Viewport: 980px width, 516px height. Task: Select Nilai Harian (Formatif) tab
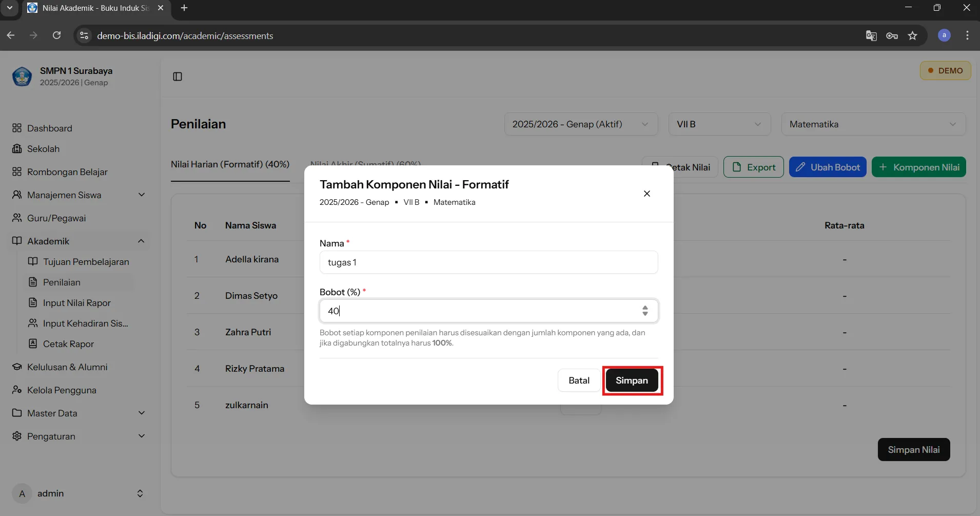click(230, 164)
